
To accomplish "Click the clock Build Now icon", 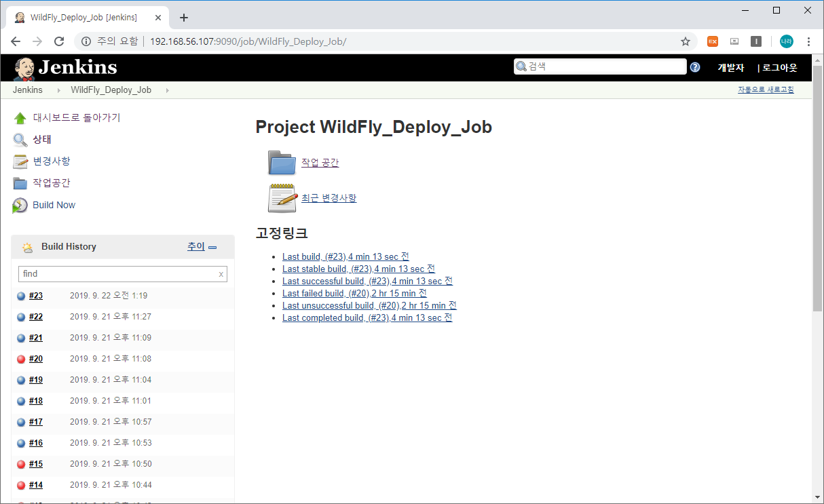I will (x=20, y=205).
